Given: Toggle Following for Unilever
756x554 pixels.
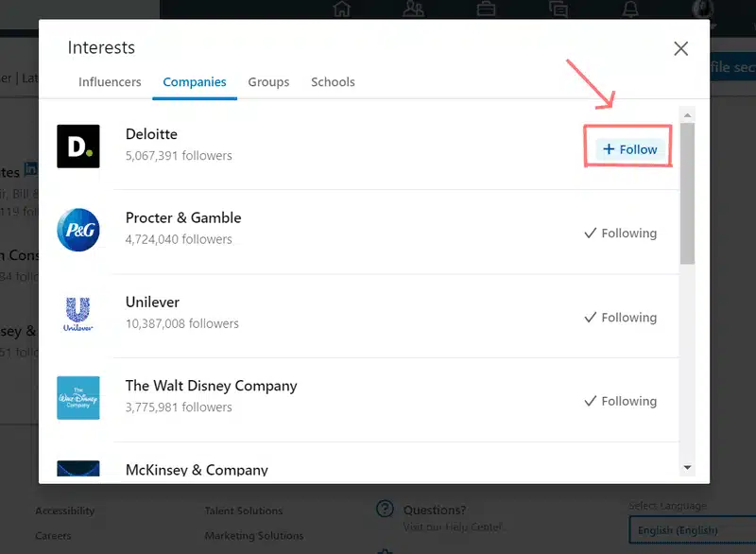Looking at the screenshot, I should [621, 318].
